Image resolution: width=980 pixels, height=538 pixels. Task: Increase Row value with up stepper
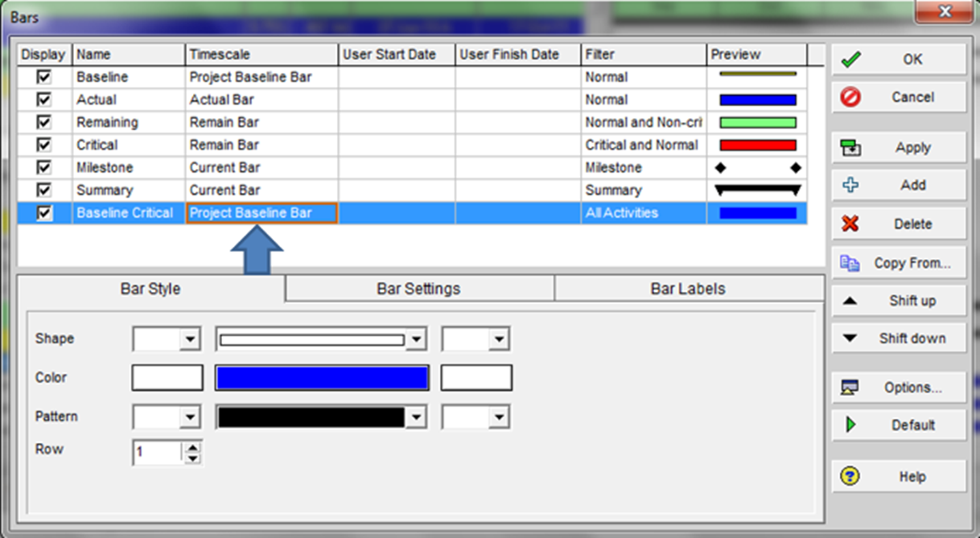(193, 446)
